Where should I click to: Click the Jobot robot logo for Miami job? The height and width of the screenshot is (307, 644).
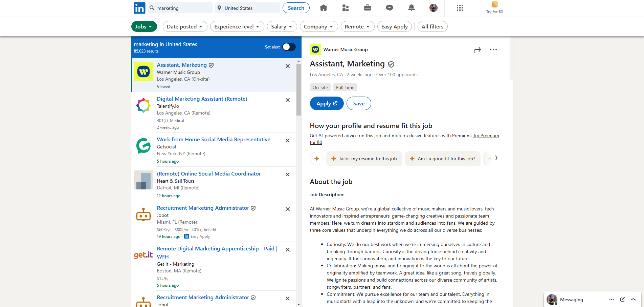(x=143, y=214)
